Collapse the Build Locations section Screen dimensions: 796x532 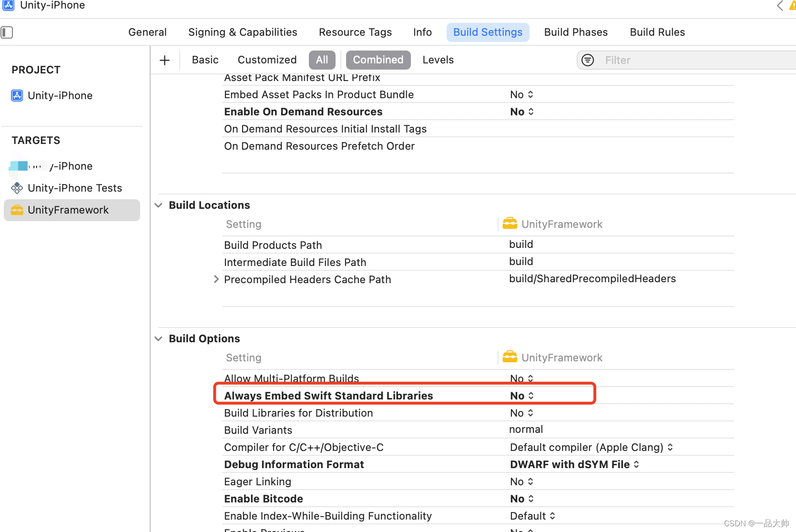pos(159,205)
